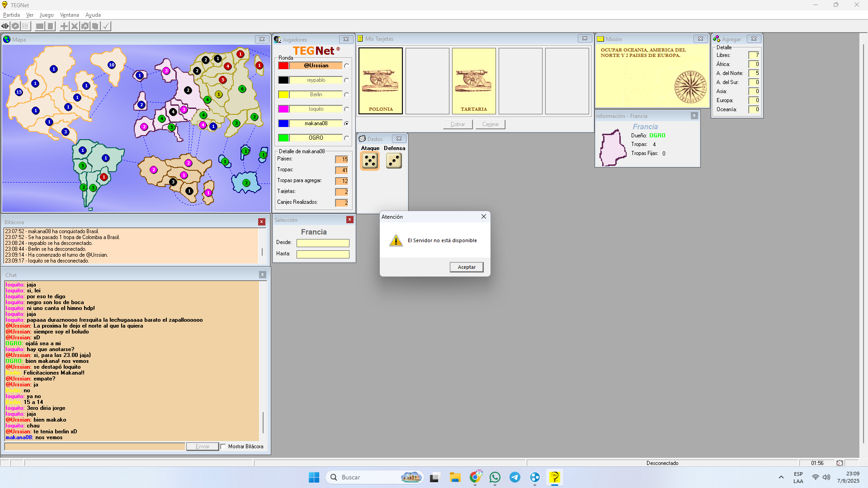The image size is (868, 488).
Task: Select the POLONIA card
Action: [x=381, y=81]
